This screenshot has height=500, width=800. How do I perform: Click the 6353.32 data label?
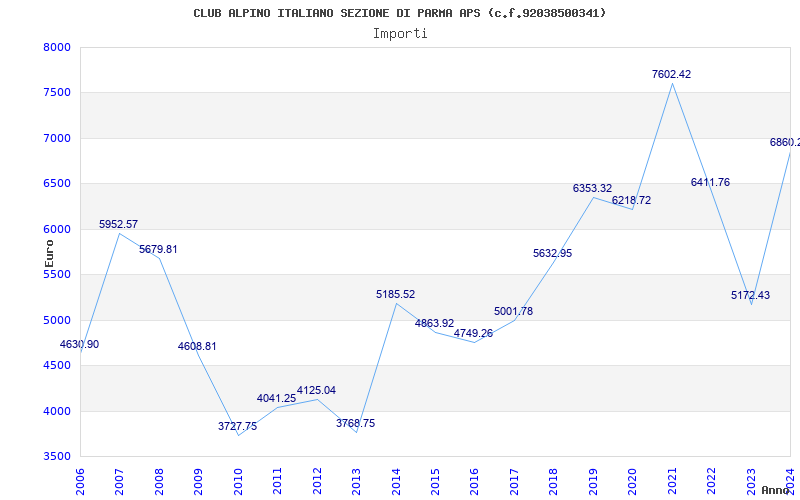point(592,189)
